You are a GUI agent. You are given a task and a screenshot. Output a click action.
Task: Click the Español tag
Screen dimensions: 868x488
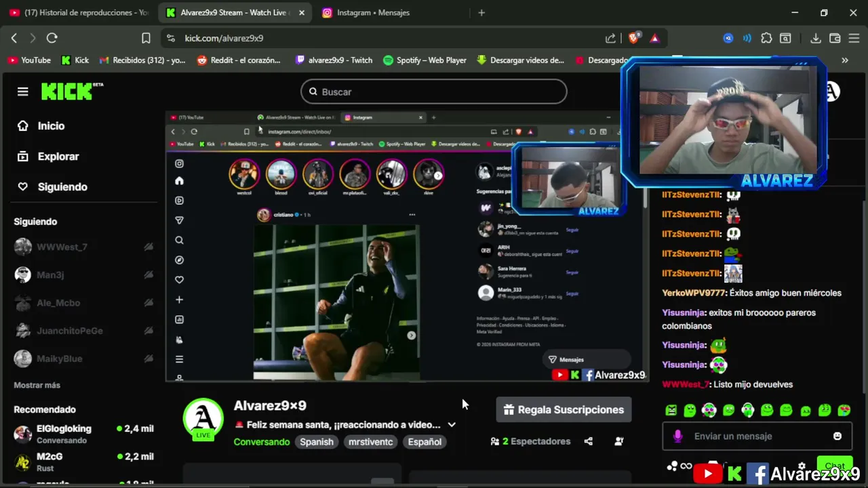(425, 442)
